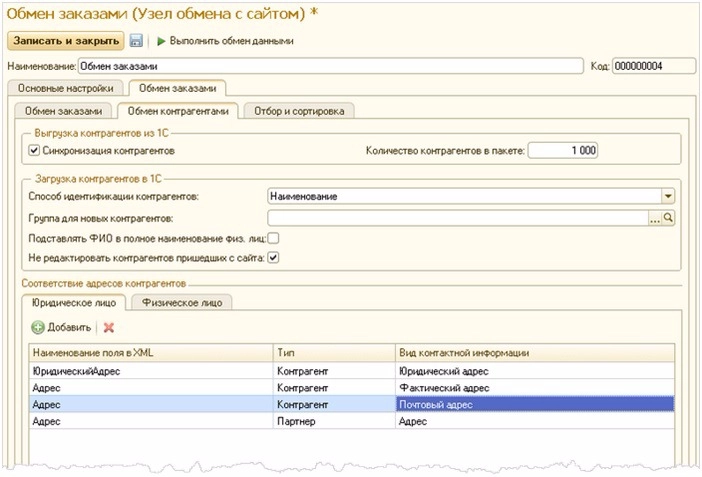Viewport: 702px width, 477px height.
Task: Click the save floppy disk icon
Action: (x=136, y=41)
